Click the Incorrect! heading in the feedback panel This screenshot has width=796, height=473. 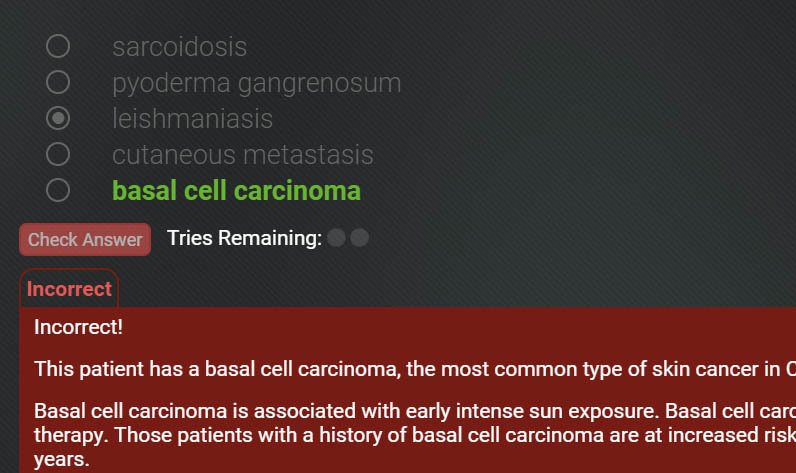(x=79, y=327)
